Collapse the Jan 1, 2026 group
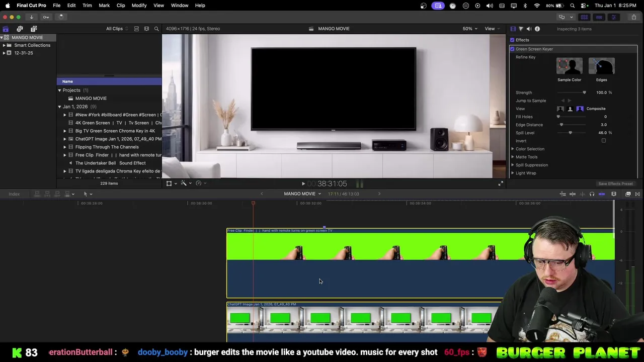 (59, 107)
